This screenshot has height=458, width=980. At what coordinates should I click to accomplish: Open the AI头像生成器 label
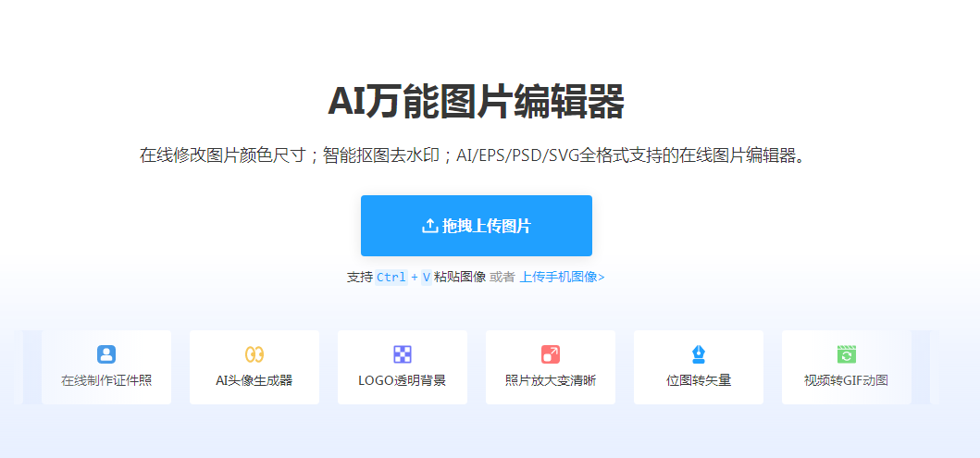[254, 380]
